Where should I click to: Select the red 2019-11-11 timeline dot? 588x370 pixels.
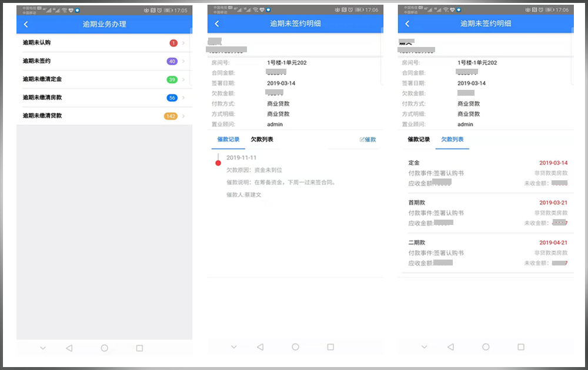pos(218,163)
